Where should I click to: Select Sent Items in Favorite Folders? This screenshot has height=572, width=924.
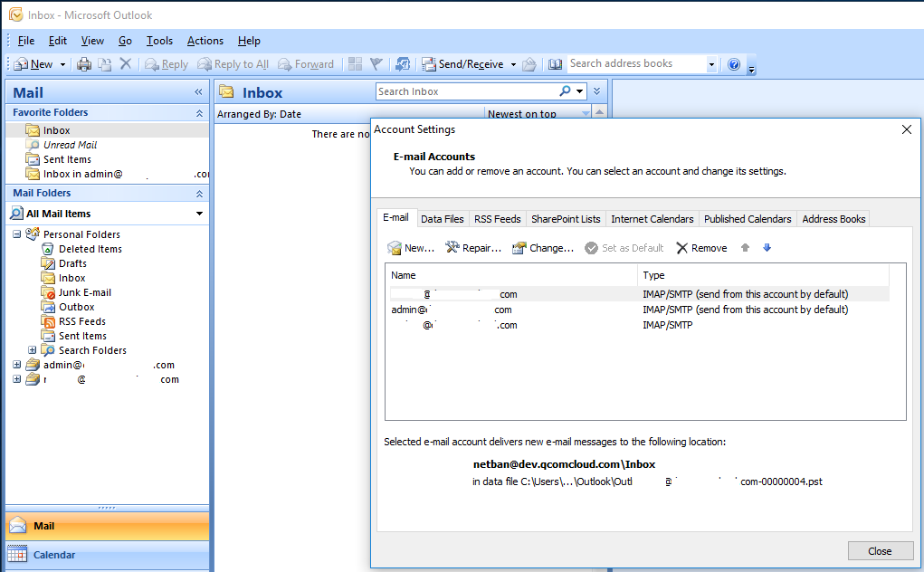(67, 159)
